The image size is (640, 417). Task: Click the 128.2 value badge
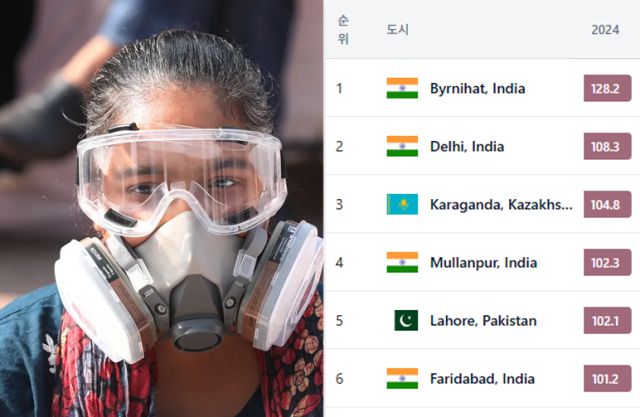point(607,88)
